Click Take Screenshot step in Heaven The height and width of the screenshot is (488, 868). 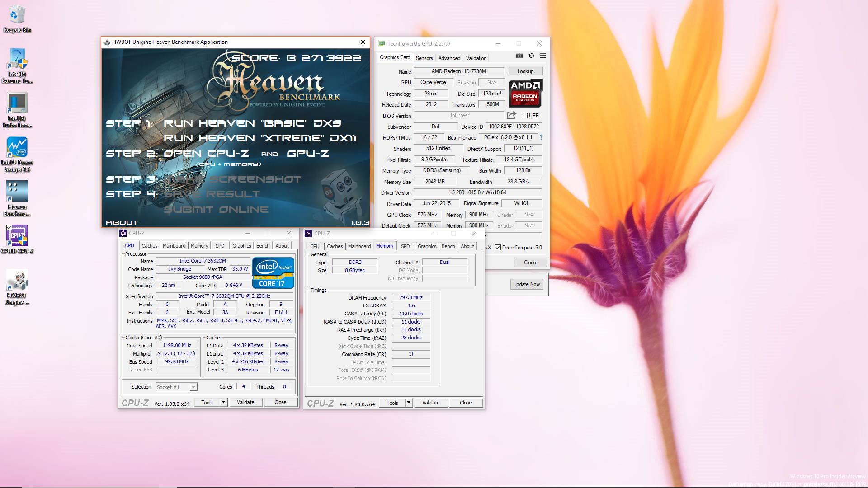click(x=232, y=179)
